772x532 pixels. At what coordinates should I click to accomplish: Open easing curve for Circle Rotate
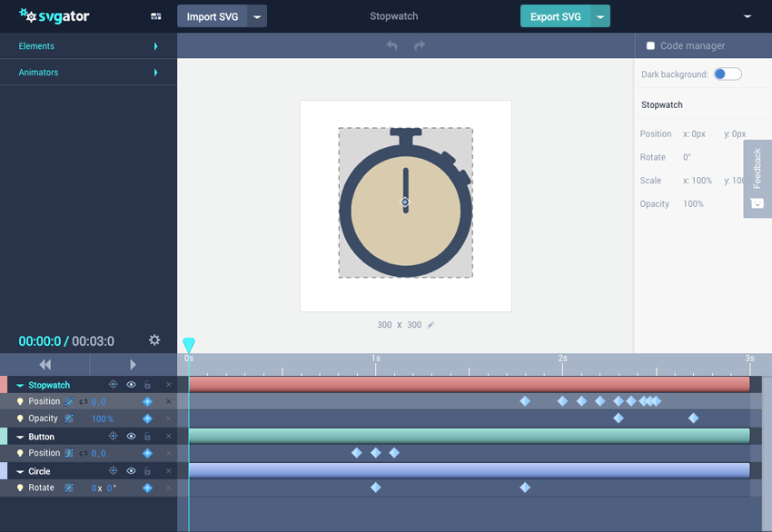69,488
